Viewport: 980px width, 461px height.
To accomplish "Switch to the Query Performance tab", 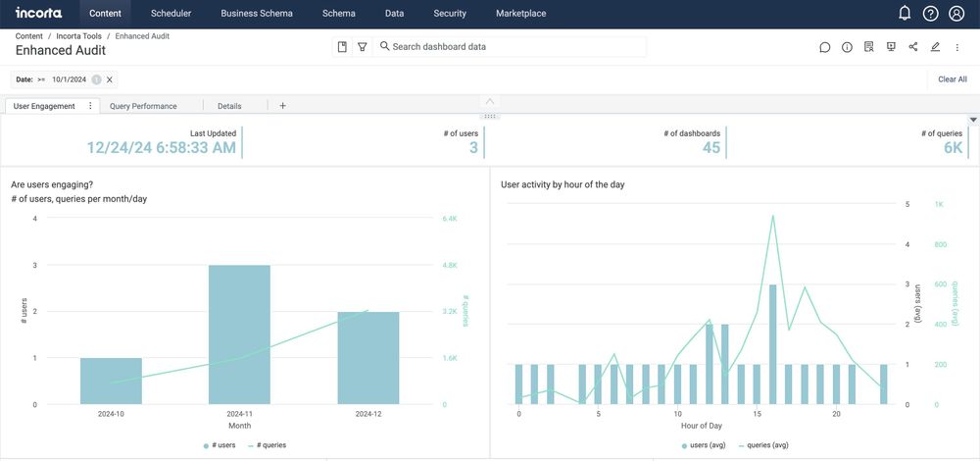I will [x=143, y=106].
